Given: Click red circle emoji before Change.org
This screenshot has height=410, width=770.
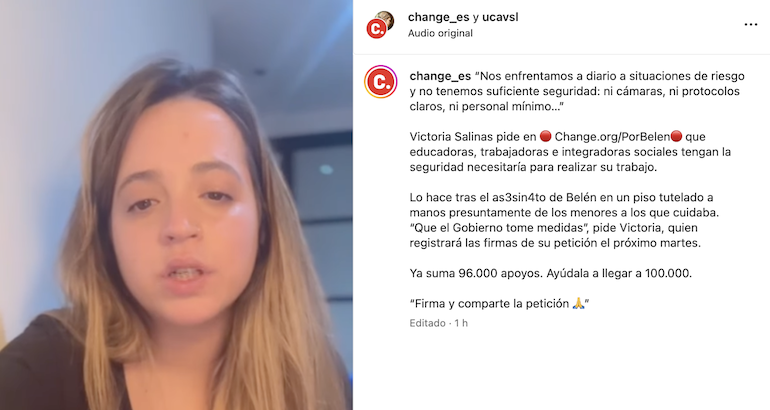Looking at the screenshot, I should (x=545, y=137).
